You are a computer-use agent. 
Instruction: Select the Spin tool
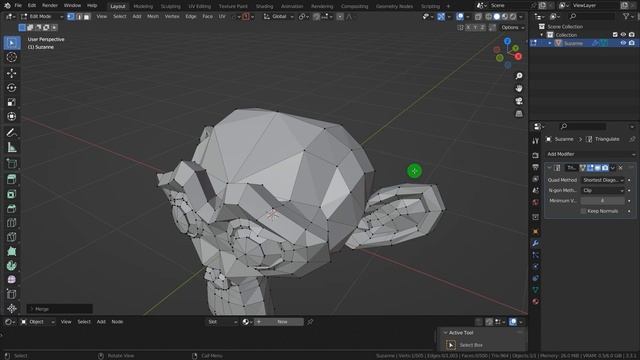pos(12,266)
